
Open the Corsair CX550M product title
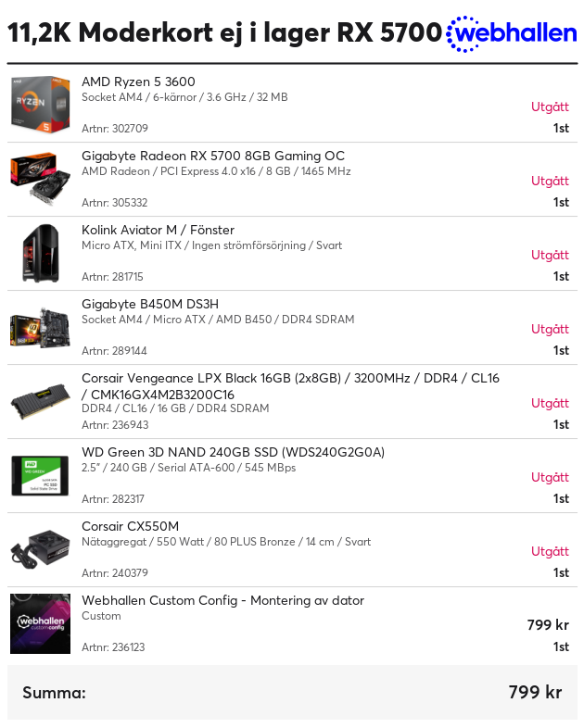pos(130,526)
